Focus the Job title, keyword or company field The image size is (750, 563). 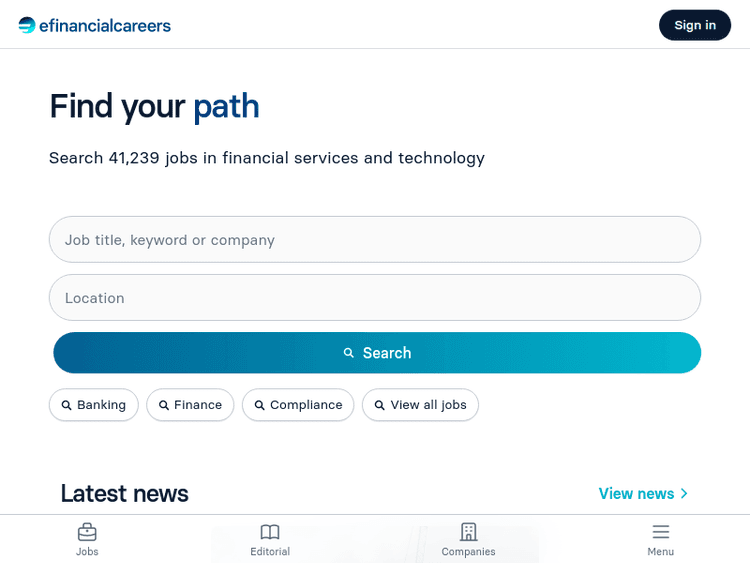point(375,240)
